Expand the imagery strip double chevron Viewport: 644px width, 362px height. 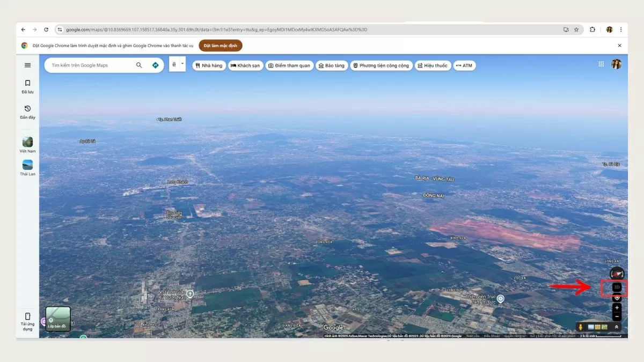tap(617, 327)
